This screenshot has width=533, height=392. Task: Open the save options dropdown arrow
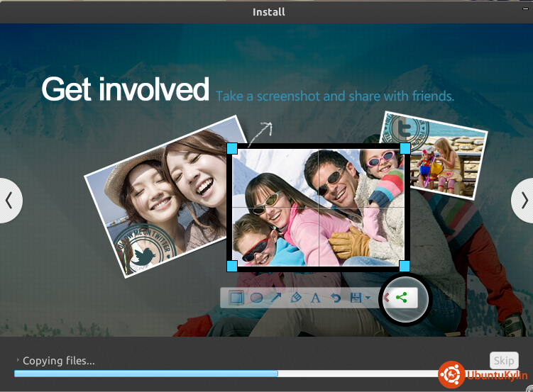[368, 298]
